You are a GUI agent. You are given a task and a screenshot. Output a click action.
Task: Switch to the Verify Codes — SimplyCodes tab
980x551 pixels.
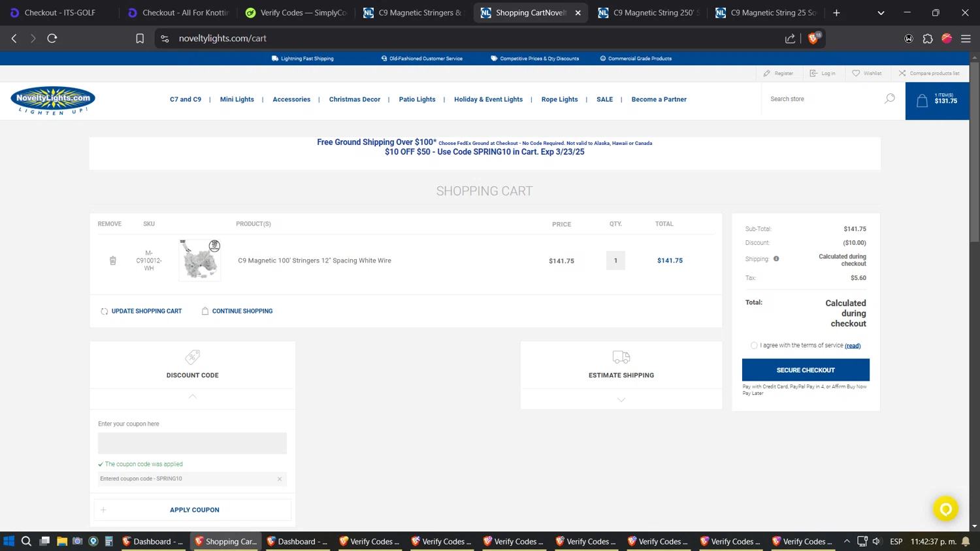coord(296,12)
